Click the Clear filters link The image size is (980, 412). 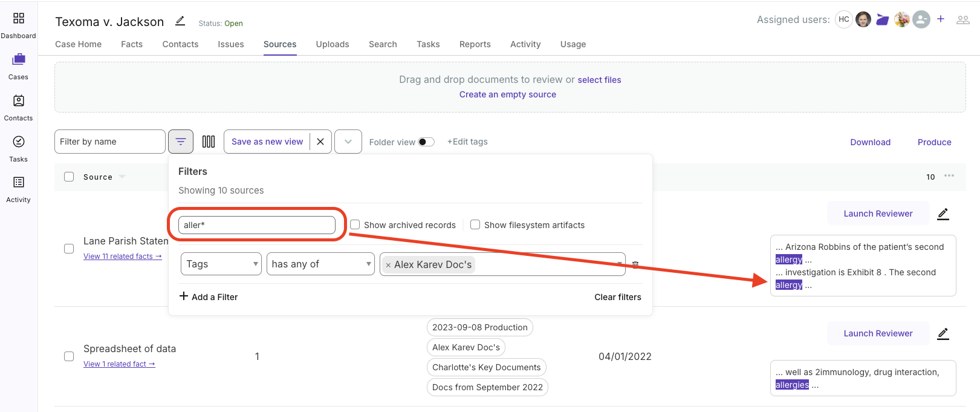(617, 297)
